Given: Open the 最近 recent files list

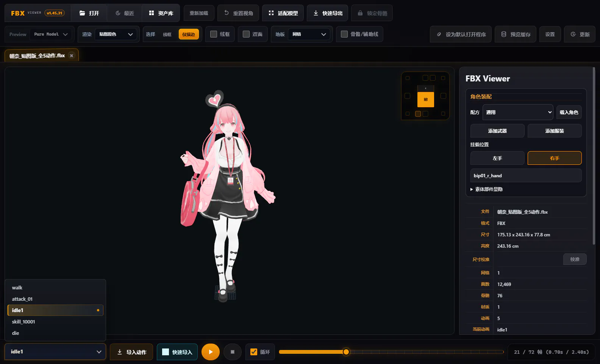Looking at the screenshot, I should coord(125,13).
